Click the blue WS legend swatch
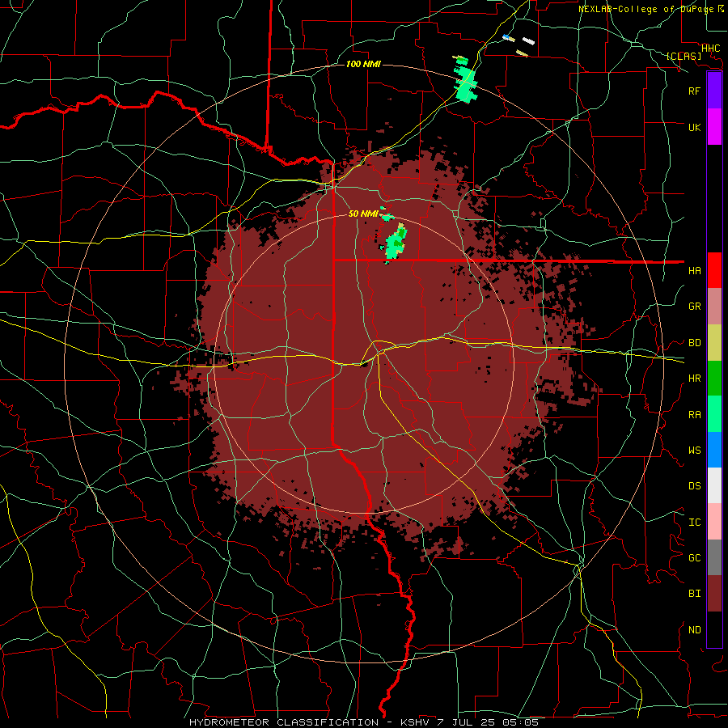Viewport: 728px width, 728px height. [x=714, y=450]
